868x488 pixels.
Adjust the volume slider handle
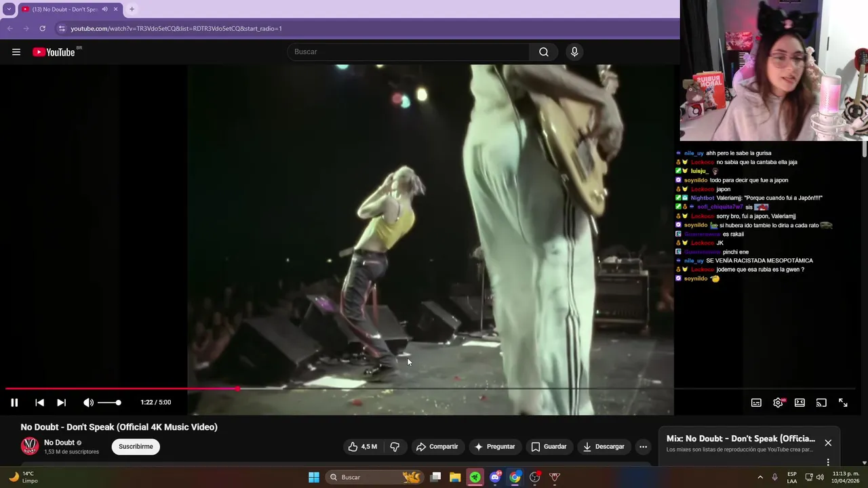(118, 403)
